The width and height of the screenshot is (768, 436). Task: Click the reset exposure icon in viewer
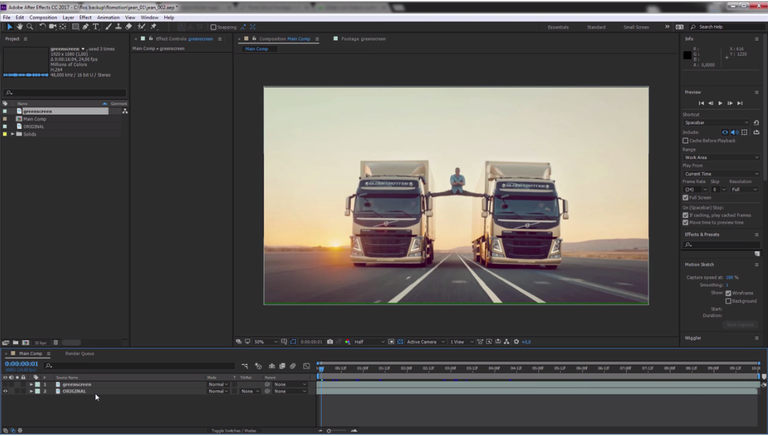pos(516,342)
